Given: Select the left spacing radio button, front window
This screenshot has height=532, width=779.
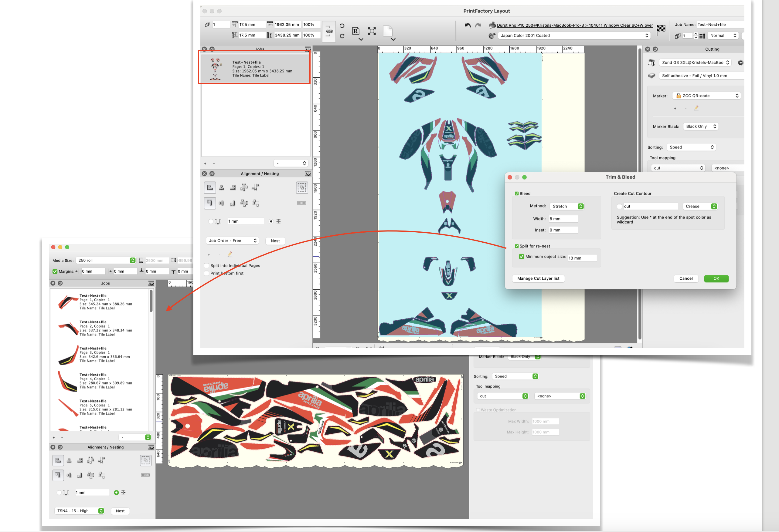Looking at the screenshot, I should (x=210, y=221).
